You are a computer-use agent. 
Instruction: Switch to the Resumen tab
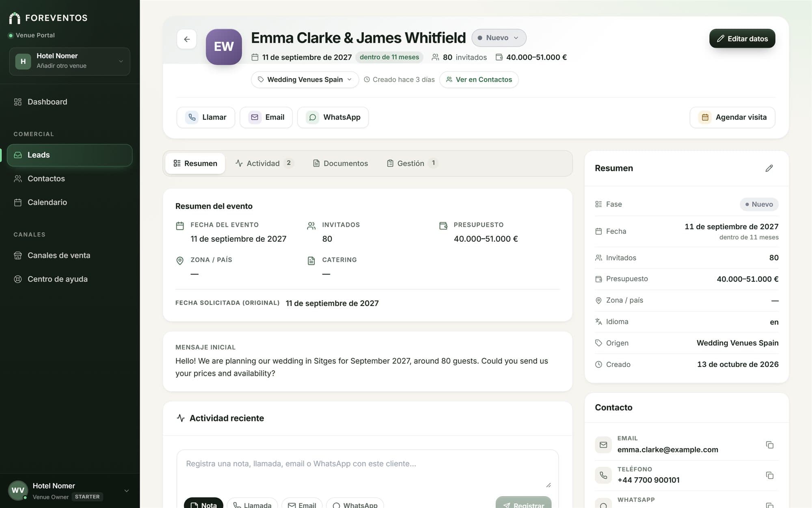[195, 163]
